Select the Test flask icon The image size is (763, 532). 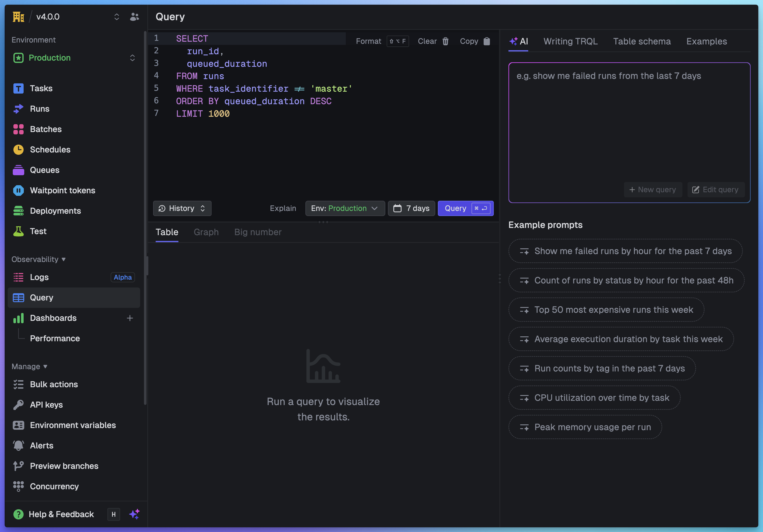19,231
